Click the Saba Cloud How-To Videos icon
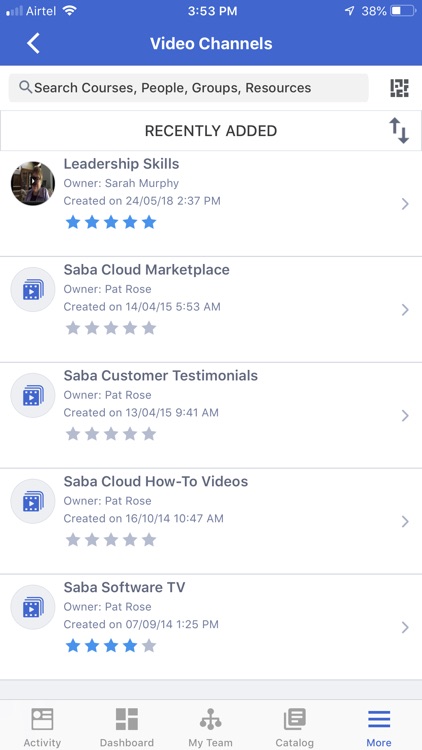The image size is (422, 750). [33, 501]
